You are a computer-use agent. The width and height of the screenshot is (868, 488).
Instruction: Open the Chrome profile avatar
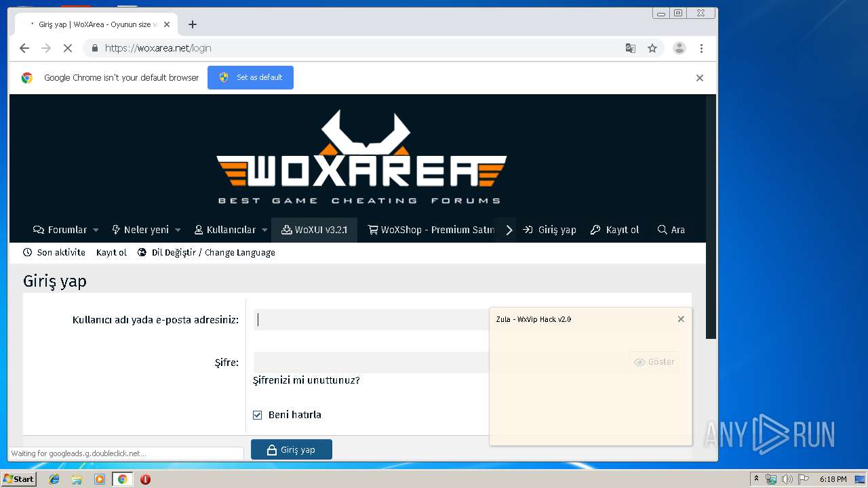tap(679, 48)
